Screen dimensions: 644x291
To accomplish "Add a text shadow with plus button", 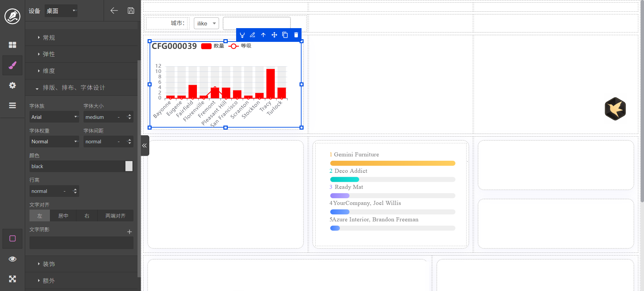I will (129, 232).
